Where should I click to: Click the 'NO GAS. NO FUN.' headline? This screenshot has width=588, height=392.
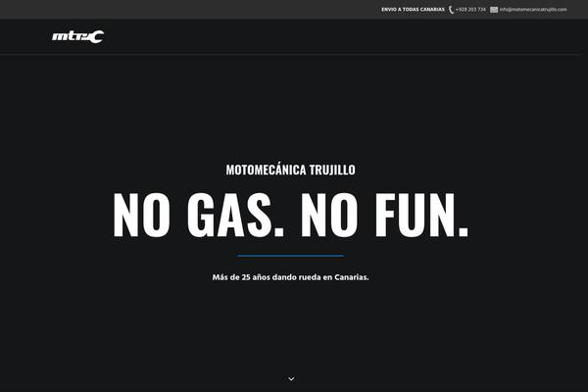291,215
